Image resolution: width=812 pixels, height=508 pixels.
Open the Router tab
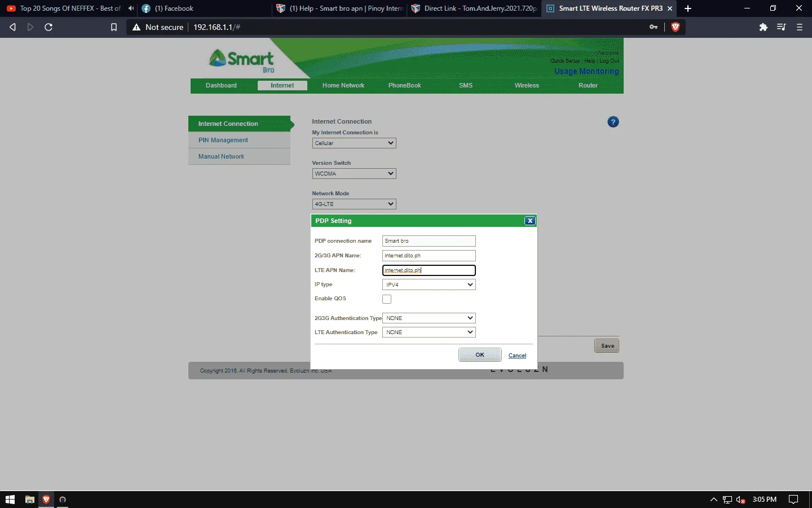tap(588, 86)
